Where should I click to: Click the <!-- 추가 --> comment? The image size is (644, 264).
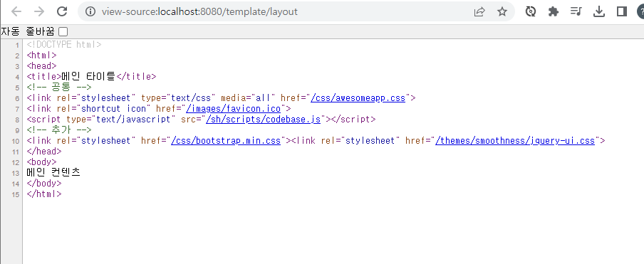point(59,130)
